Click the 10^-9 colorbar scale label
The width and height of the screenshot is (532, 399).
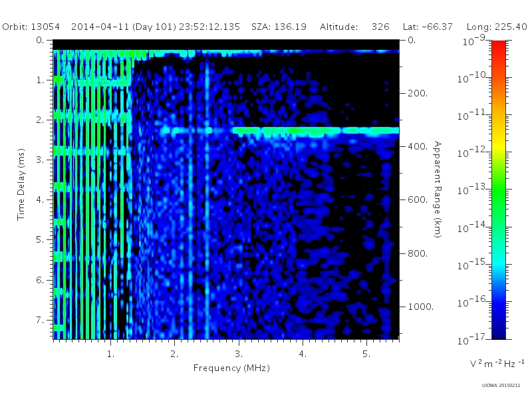474,41
